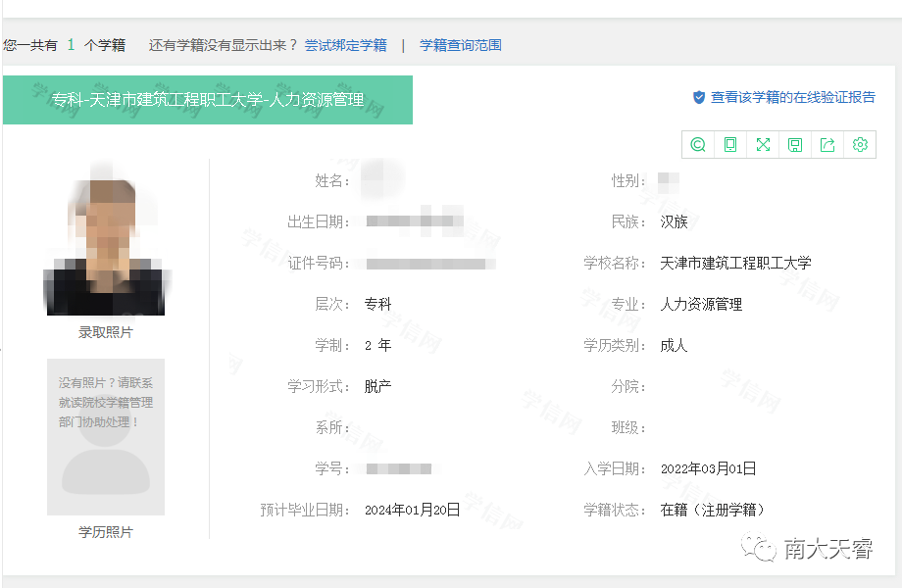Screen dimensions: 902x588
Task: Select the 专科-天津市建筑工程职工大学-人力资源管理 tab
Action: click(x=208, y=100)
